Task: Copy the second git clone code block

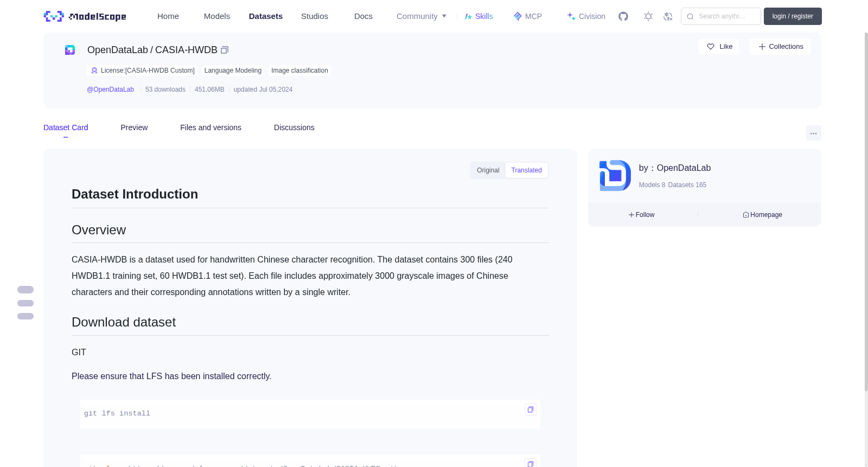Action: pos(531,463)
